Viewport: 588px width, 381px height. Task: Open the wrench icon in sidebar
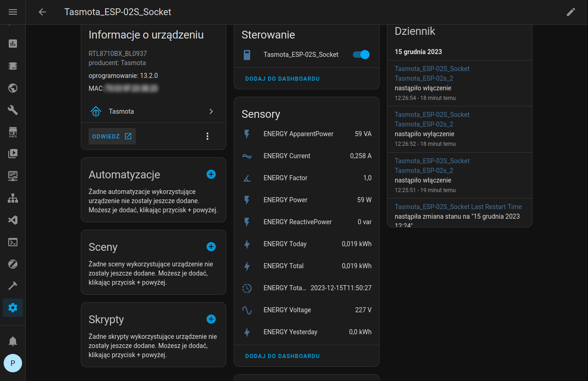click(x=13, y=110)
